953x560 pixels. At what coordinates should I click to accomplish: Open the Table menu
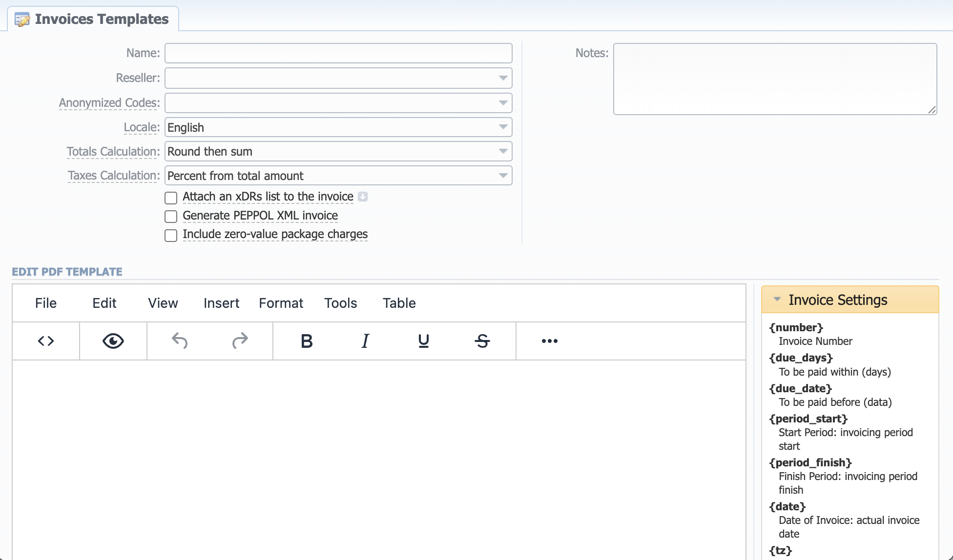click(x=399, y=303)
